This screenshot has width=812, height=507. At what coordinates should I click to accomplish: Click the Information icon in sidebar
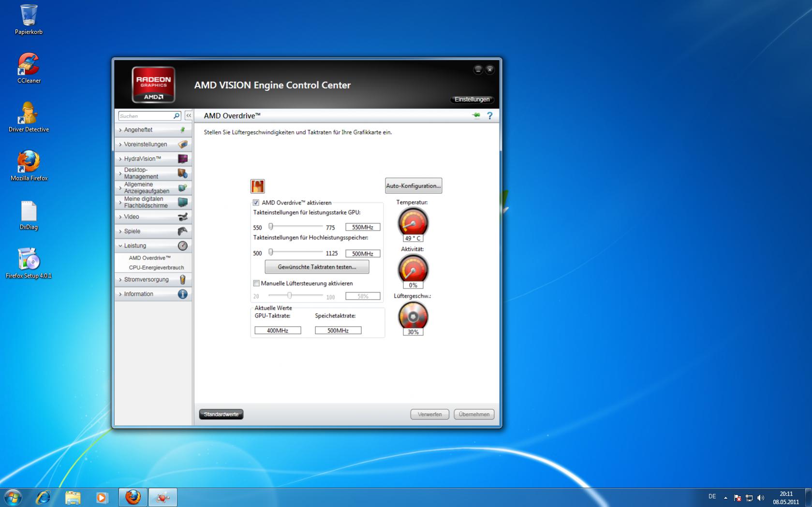(182, 294)
